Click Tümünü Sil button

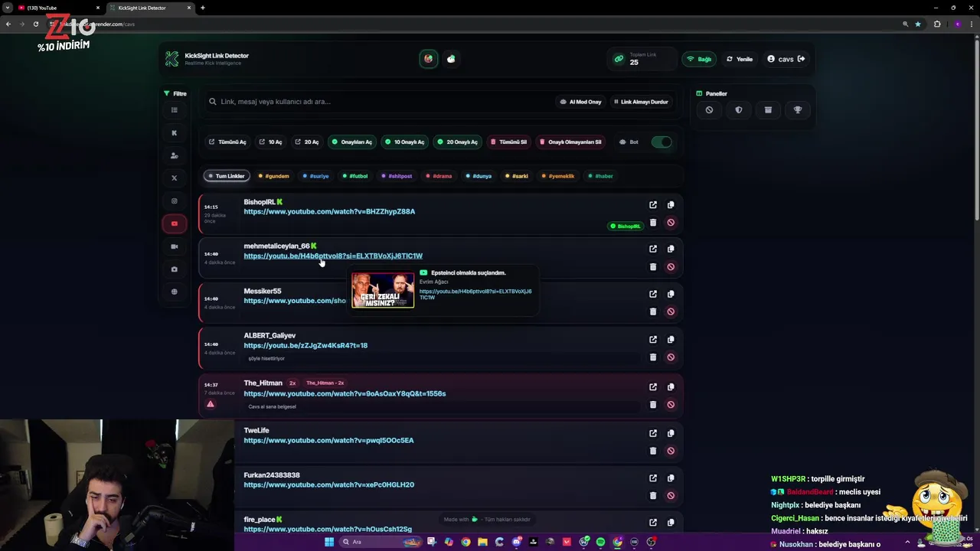click(x=509, y=142)
